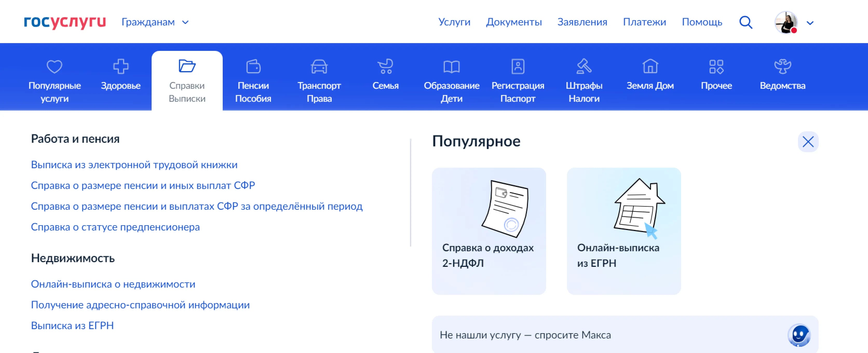The width and height of the screenshot is (868, 353).
Task: Open Справка о размере пенсии за определённый период link
Action: (x=197, y=206)
